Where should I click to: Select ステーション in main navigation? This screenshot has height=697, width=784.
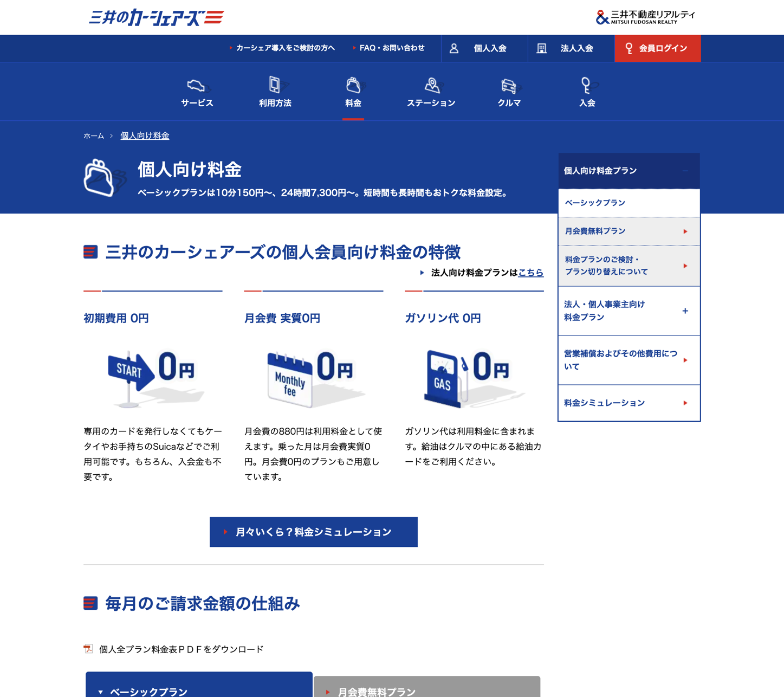(431, 92)
